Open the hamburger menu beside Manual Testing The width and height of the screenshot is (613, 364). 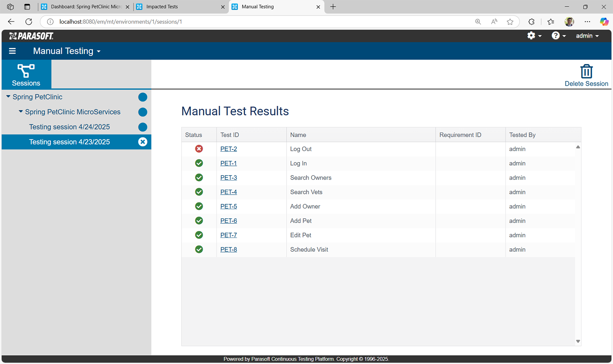pyautogui.click(x=12, y=51)
